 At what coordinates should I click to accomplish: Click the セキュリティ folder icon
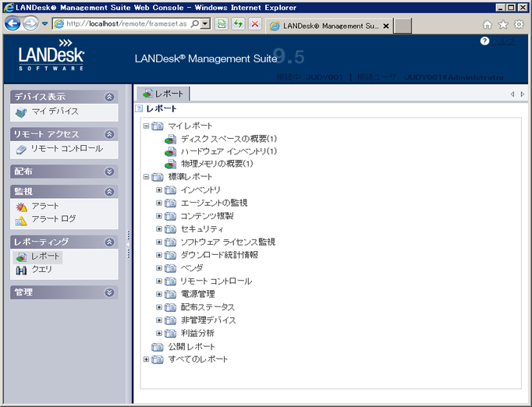(170, 229)
